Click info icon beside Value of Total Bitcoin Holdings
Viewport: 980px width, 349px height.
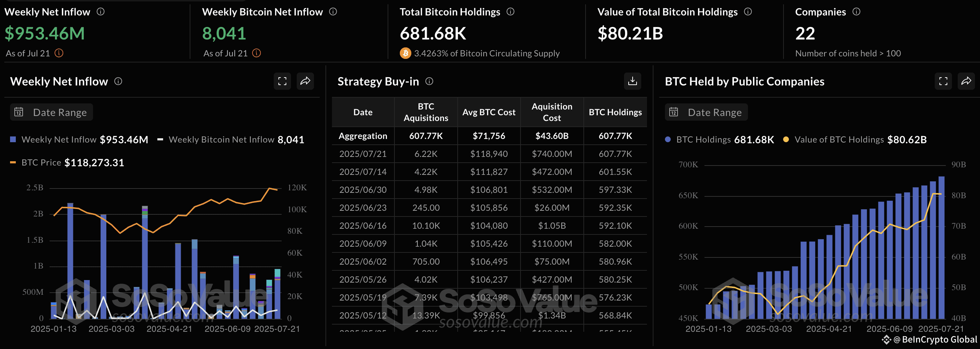point(748,12)
